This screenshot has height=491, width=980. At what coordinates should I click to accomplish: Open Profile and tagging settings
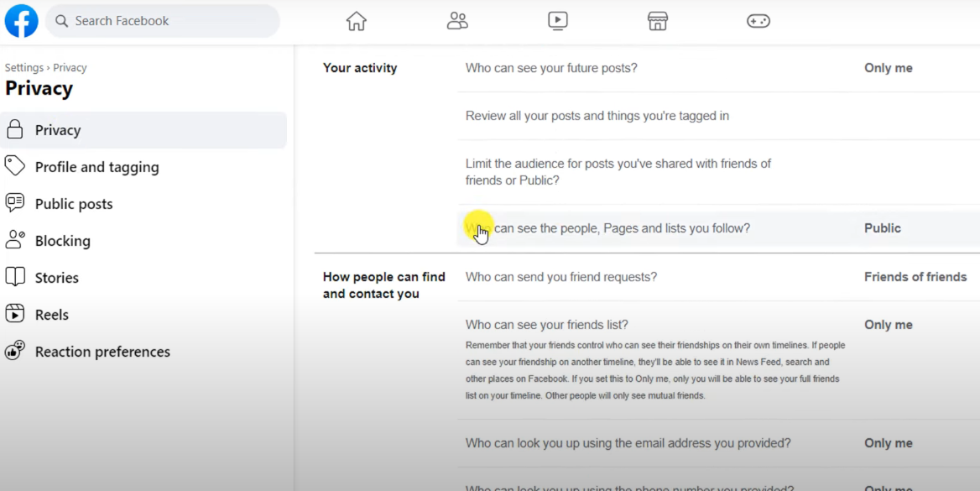96,167
